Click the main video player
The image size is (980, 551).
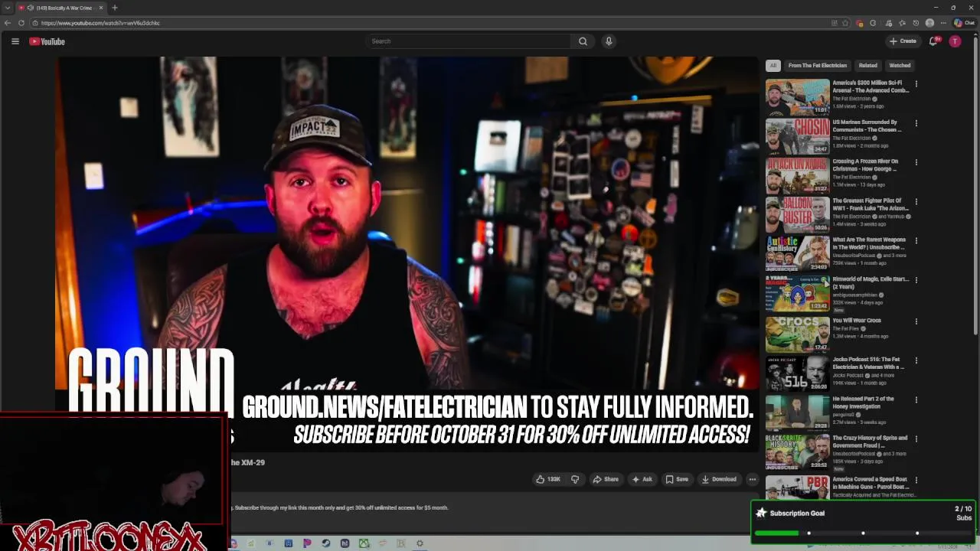point(407,253)
